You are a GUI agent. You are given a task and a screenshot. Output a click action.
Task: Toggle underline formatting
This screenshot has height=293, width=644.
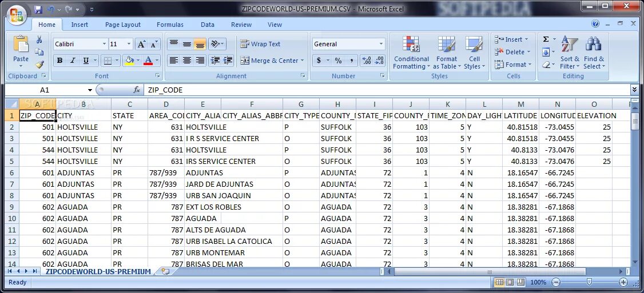pyautogui.click(x=86, y=61)
